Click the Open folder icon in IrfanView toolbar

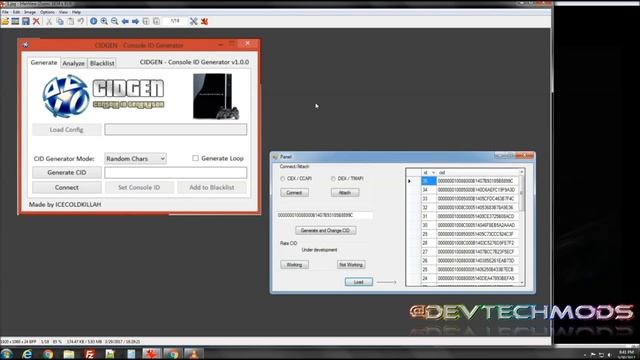(x=5, y=21)
